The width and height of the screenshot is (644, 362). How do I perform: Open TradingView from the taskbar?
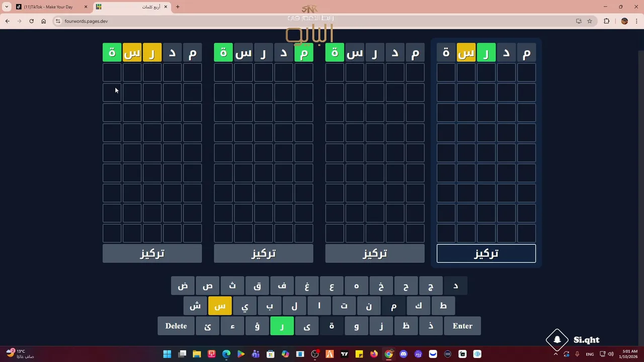[x=344, y=354]
